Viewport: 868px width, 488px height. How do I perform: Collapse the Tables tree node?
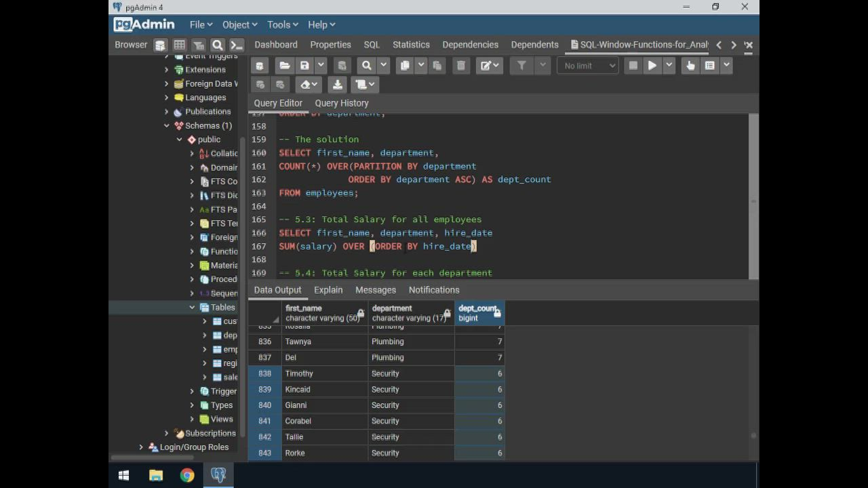(x=192, y=308)
